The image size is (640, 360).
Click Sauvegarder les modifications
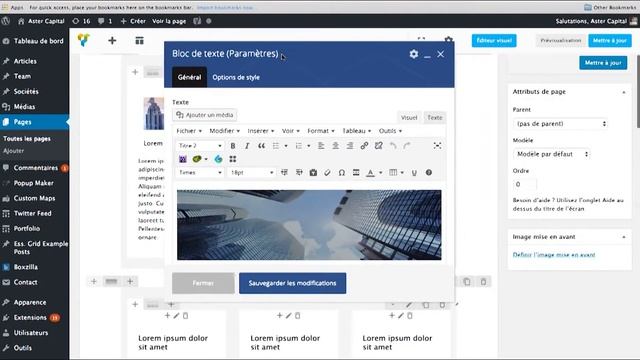(293, 283)
